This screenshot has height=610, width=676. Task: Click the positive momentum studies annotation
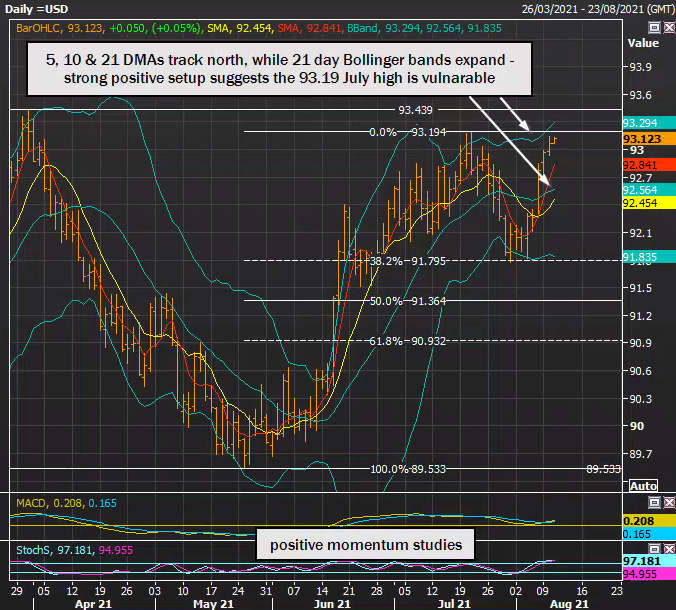[366, 545]
